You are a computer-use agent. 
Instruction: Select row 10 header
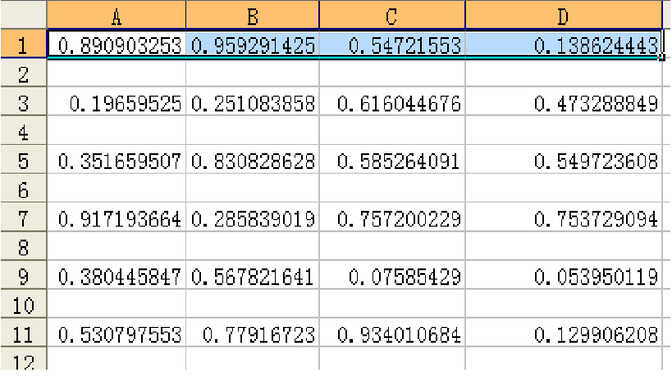click(x=23, y=305)
